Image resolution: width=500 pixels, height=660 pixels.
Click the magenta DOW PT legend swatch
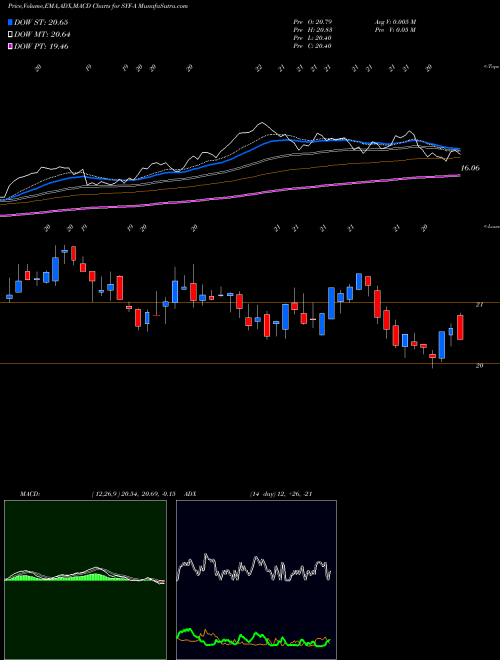click(10, 46)
